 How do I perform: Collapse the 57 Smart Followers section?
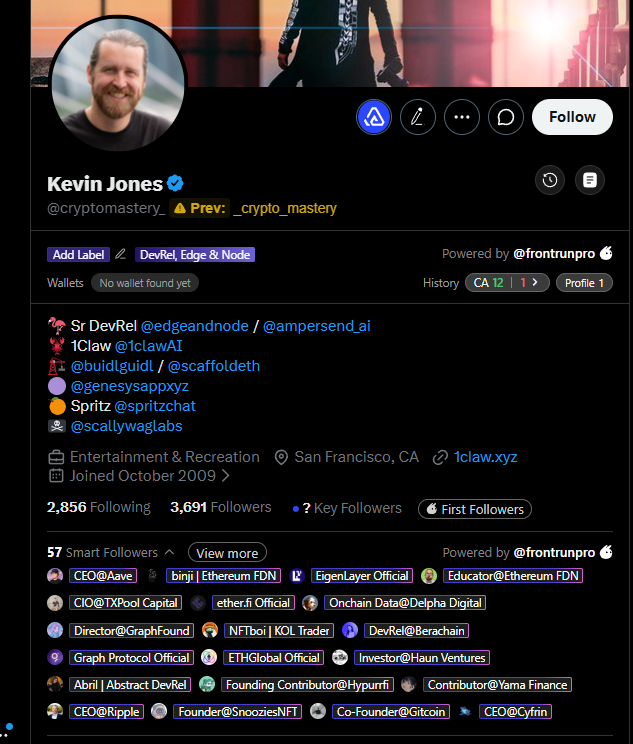coord(169,552)
